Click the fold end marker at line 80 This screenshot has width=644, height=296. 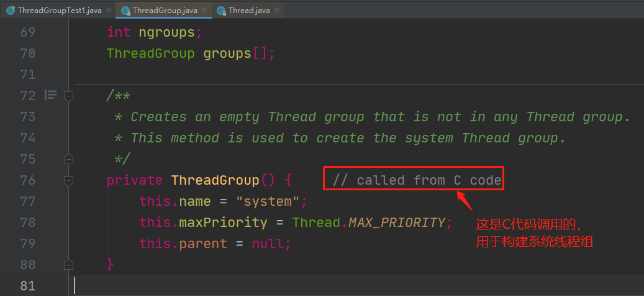(68, 264)
